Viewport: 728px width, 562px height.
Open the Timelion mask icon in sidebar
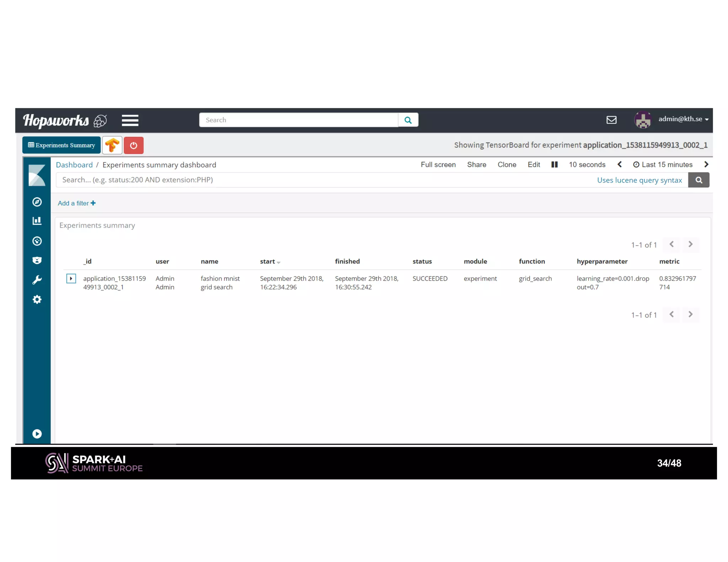(37, 260)
